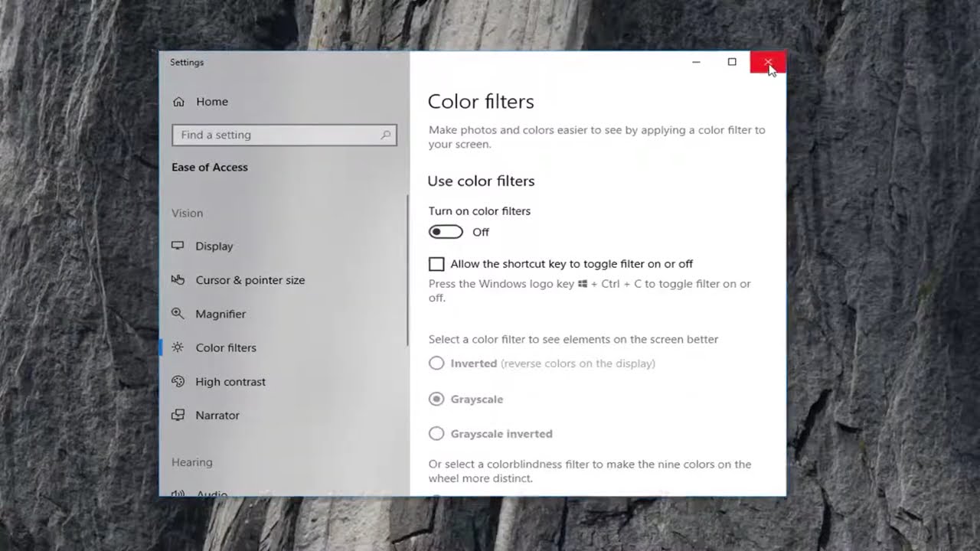The image size is (980, 551).
Task: Click the High contrast palette icon
Action: coord(178,381)
